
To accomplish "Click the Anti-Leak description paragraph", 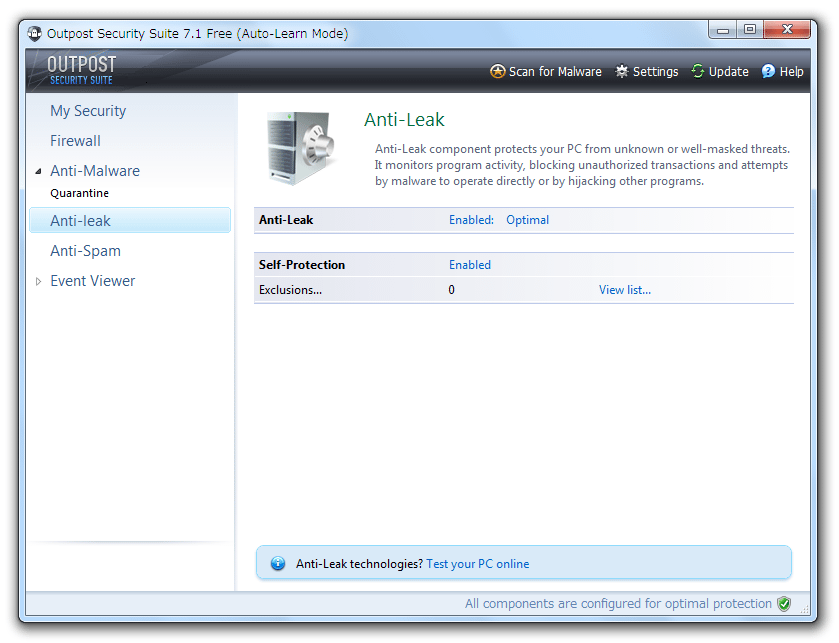I will click(x=582, y=165).
